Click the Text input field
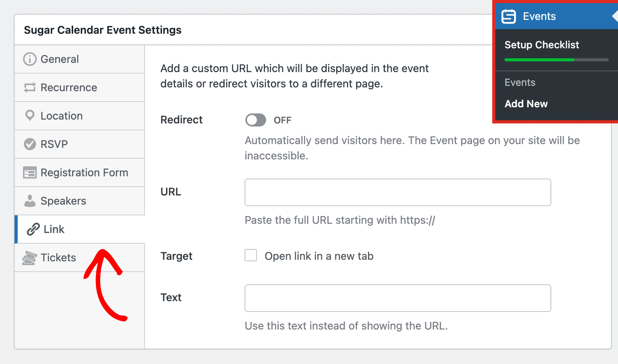This screenshot has width=618, height=364. pyautogui.click(x=398, y=298)
